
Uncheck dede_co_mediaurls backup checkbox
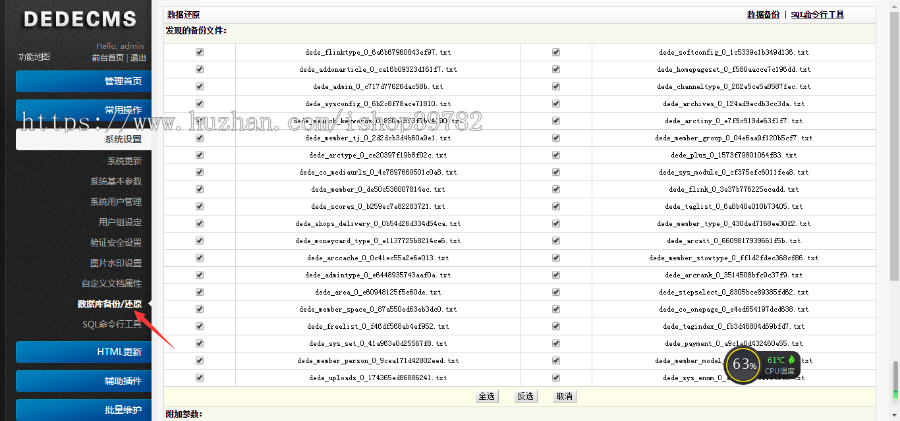pos(199,172)
